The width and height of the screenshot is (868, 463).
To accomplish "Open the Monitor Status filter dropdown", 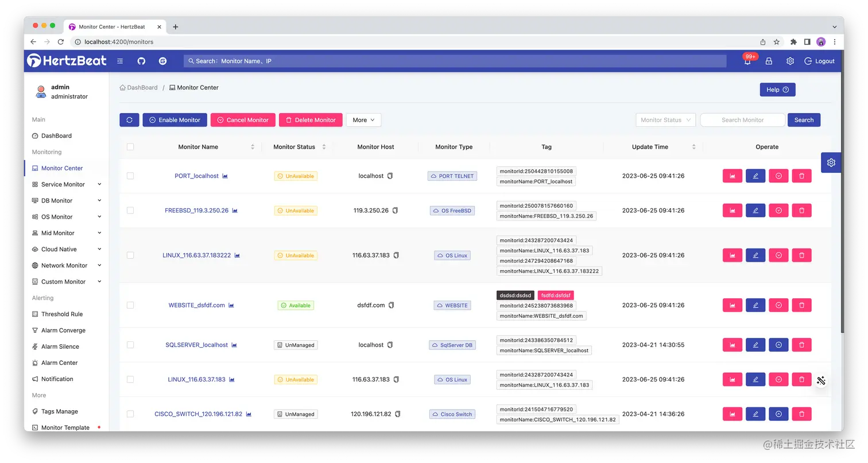I will tap(666, 120).
